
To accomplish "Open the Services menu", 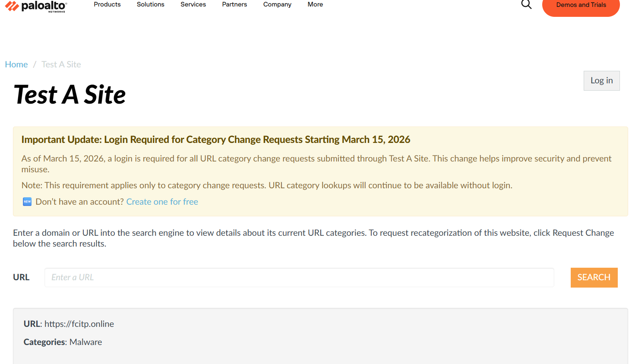I will (x=193, y=4).
